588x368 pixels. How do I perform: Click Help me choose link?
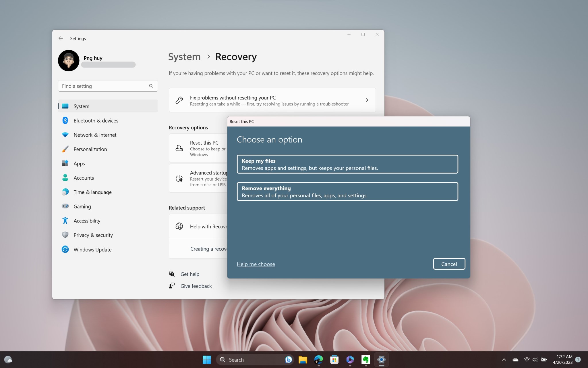[x=255, y=264]
